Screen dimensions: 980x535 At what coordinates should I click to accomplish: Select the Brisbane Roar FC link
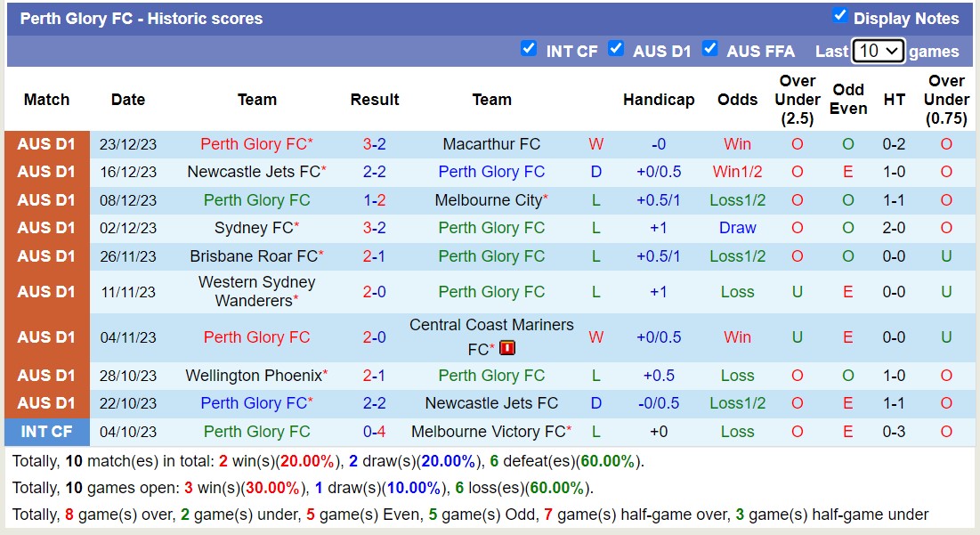click(x=256, y=255)
